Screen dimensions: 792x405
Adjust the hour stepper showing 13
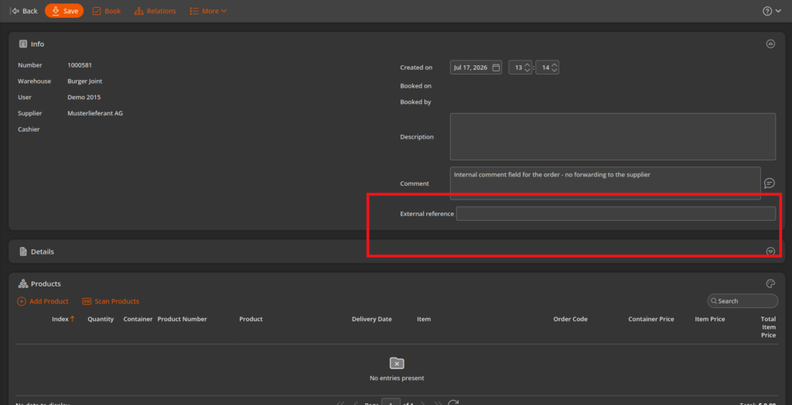click(x=520, y=67)
